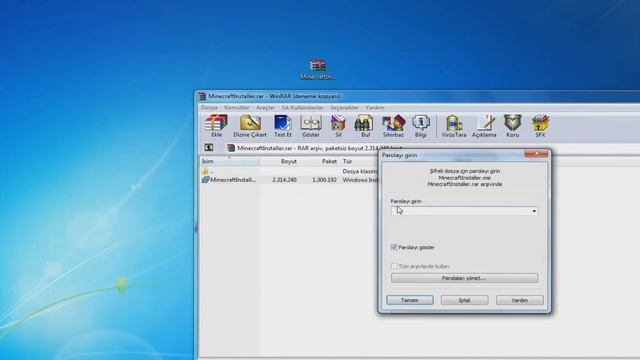Select MinecraftInstall... file in archive list

(229, 180)
